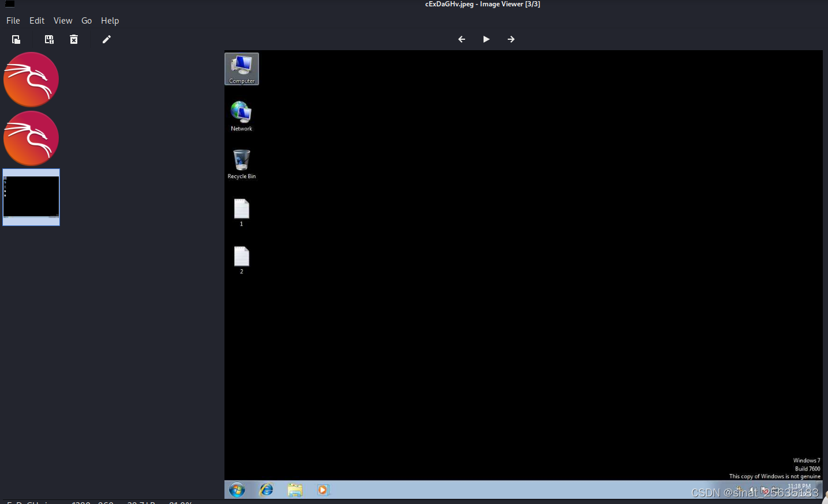
Task: Open the Edit menu
Action: (x=37, y=21)
